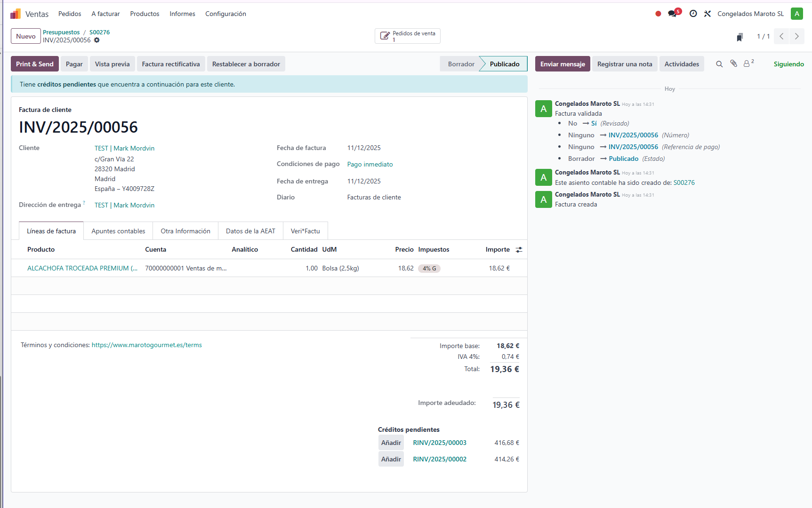
Task: Click the Print & Send button
Action: point(35,64)
